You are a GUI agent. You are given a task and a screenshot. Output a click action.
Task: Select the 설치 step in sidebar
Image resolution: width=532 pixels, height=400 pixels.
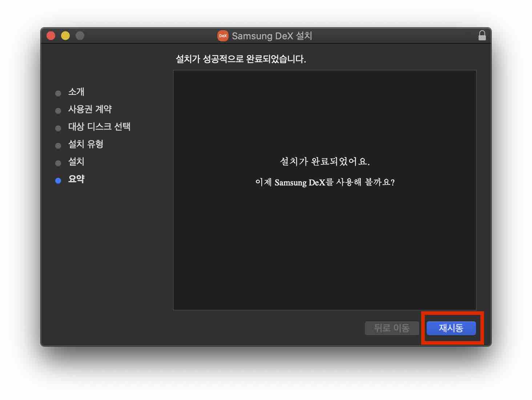(76, 161)
